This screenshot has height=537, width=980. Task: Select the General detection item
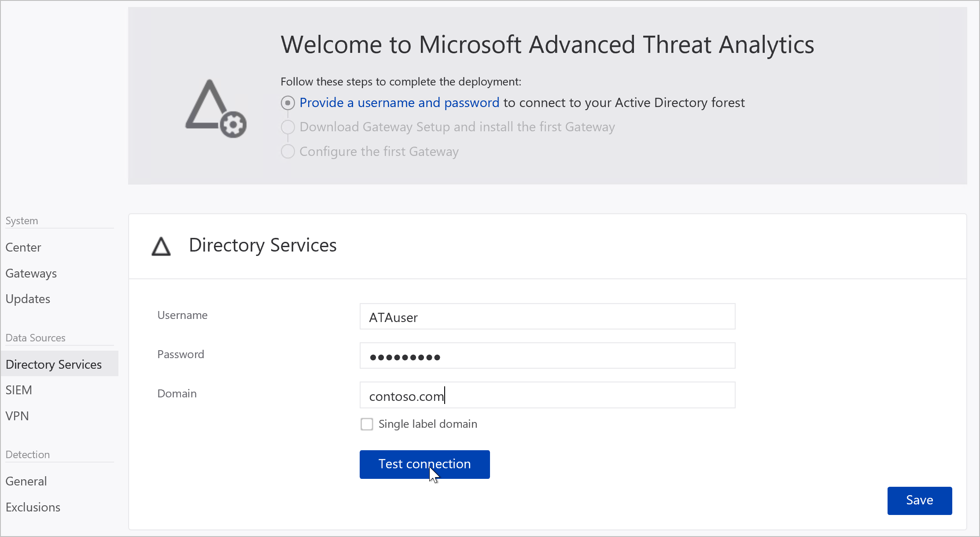[25, 481]
